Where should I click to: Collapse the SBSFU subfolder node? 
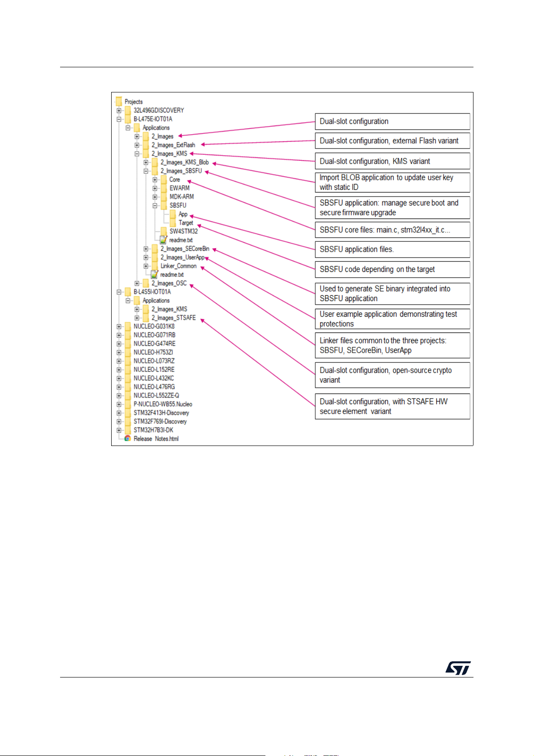coord(155,205)
